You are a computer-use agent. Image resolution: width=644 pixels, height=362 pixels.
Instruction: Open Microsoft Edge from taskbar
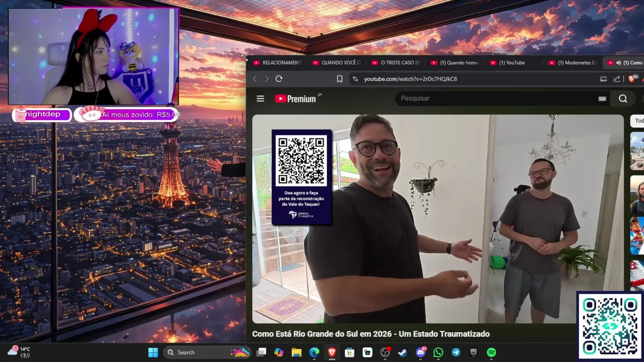click(x=314, y=352)
